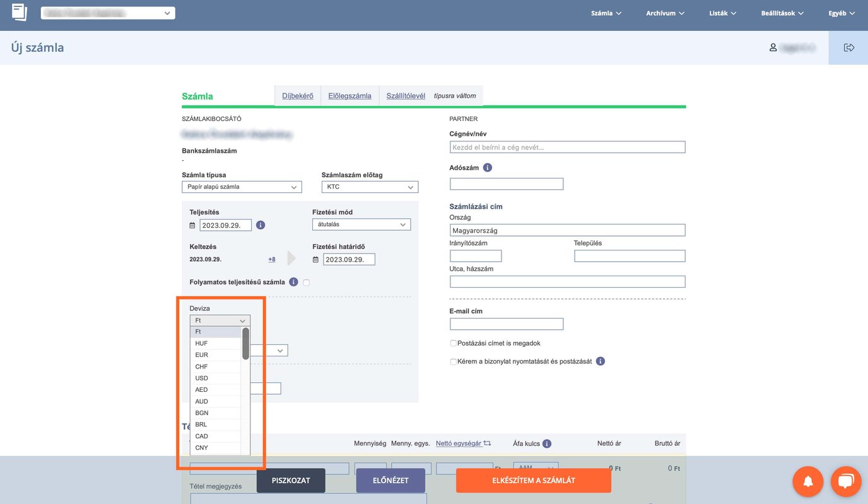Click the info icon next to Adószám
The width and height of the screenshot is (868, 504).
pos(487,168)
